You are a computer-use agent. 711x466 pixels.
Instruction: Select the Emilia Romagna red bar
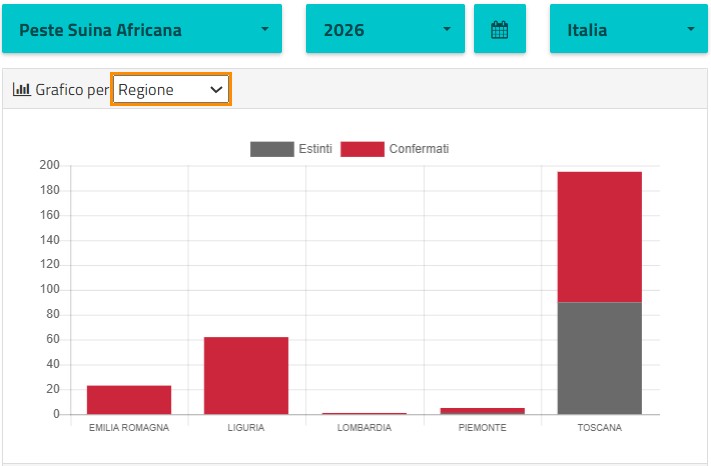(x=129, y=400)
